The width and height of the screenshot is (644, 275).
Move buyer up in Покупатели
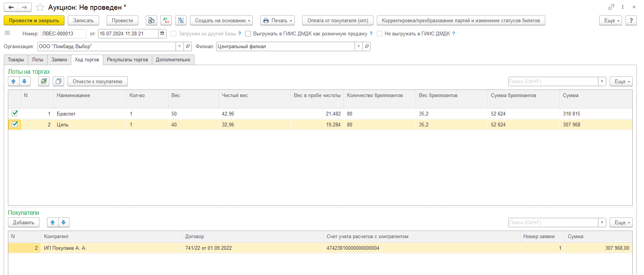(53, 222)
